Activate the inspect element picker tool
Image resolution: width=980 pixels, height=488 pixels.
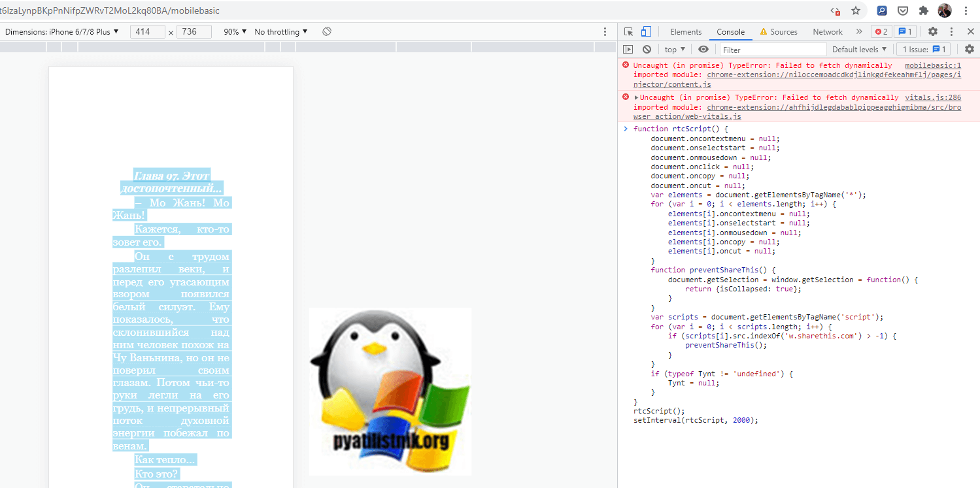pos(628,31)
